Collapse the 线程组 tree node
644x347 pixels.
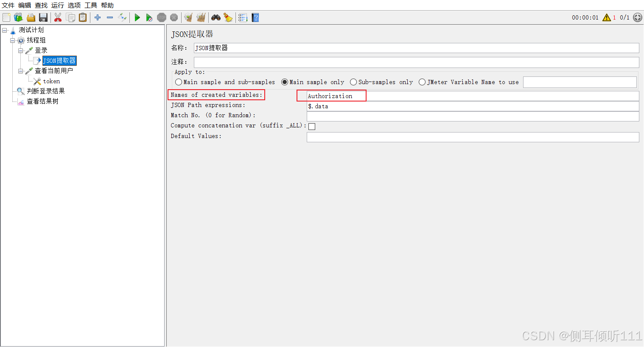click(13, 40)
